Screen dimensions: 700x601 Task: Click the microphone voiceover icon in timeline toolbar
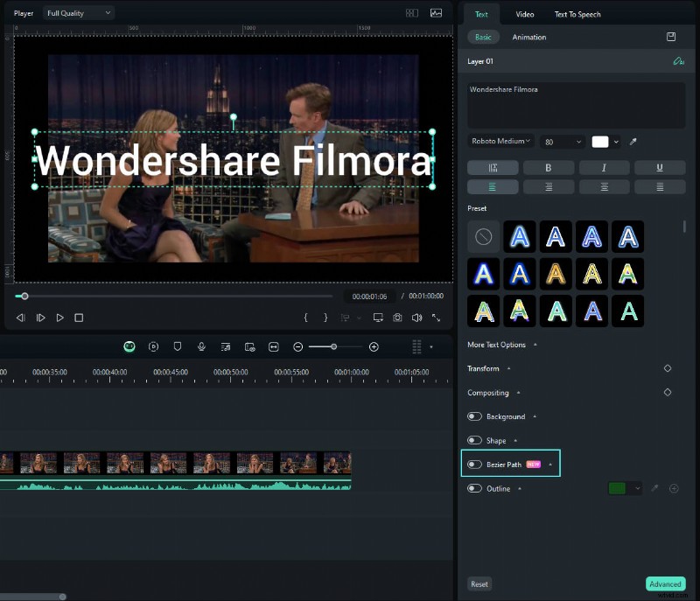(x=201, y=347)
